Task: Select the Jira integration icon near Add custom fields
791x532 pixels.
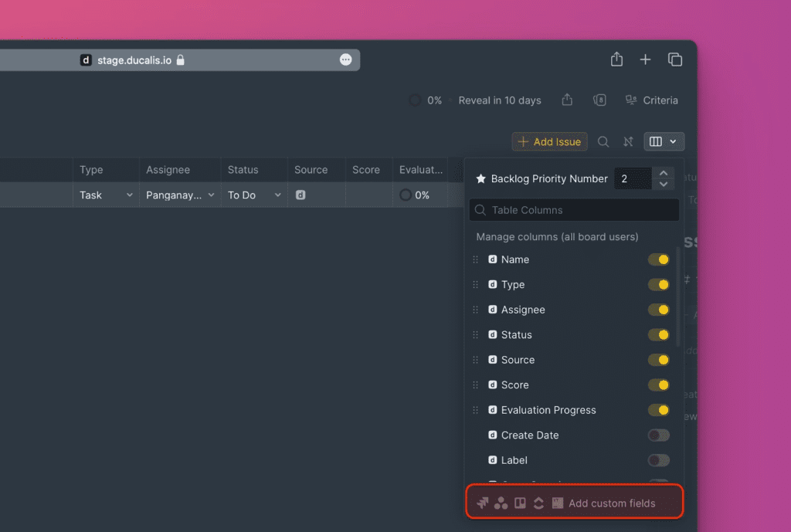Action: [482, 502]
